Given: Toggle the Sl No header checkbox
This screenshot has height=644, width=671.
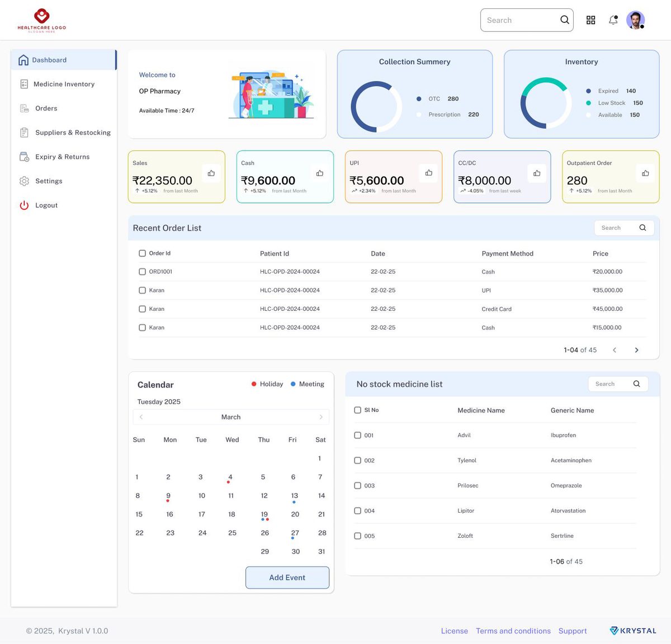Looking at the screenshot, I should coord(358,410).
